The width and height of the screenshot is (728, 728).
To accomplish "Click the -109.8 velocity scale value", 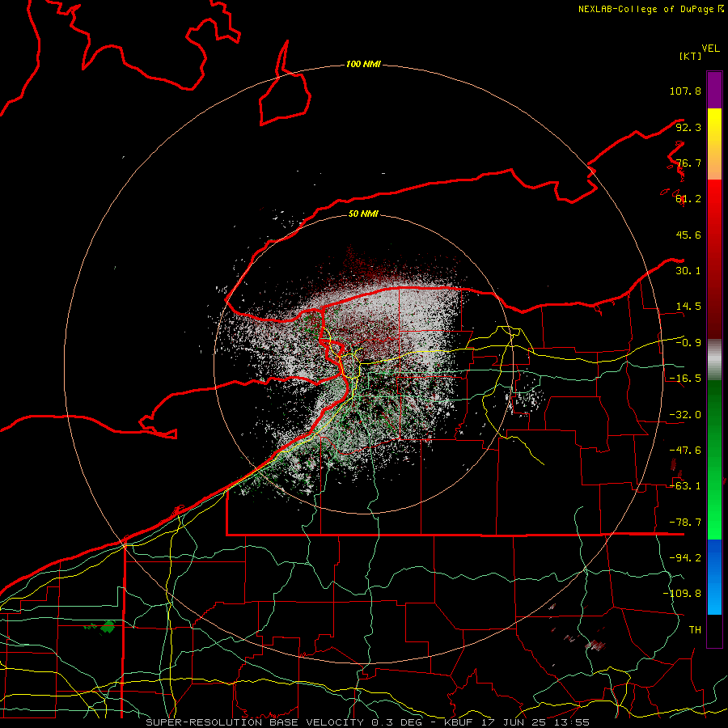I will pyautogui.click(x=682, y=594).
